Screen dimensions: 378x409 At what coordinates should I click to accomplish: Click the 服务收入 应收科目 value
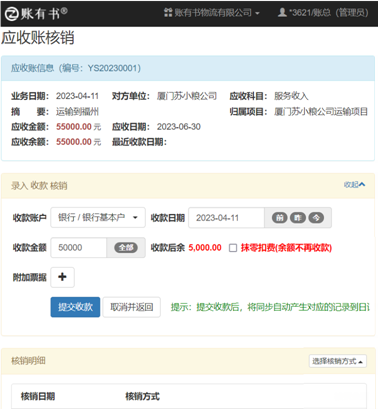[291, 96]
